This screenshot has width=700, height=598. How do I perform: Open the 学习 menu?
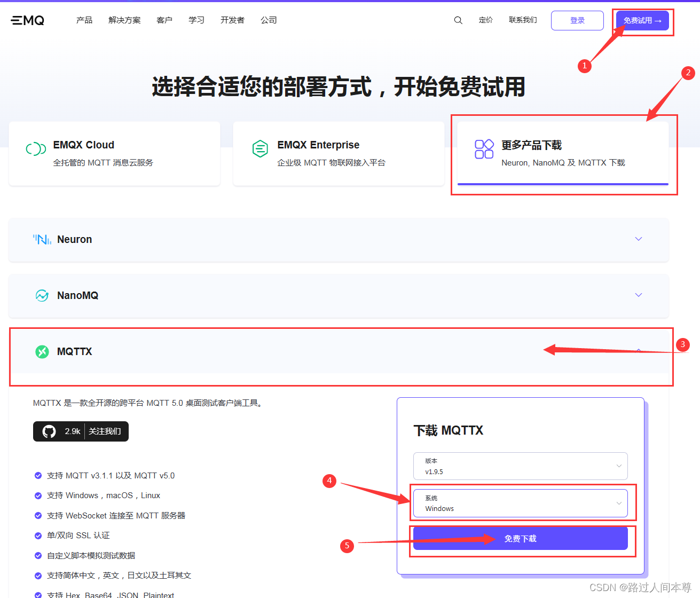[x=196, y=20]
